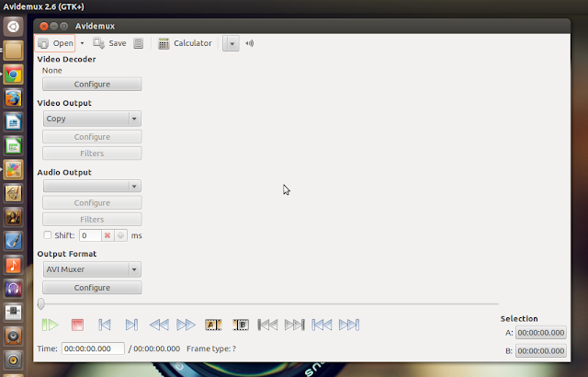Close the Avidemux window
The width and height of the screenshot is (588, 377).
pyautogui.click(x=44, y=27)
